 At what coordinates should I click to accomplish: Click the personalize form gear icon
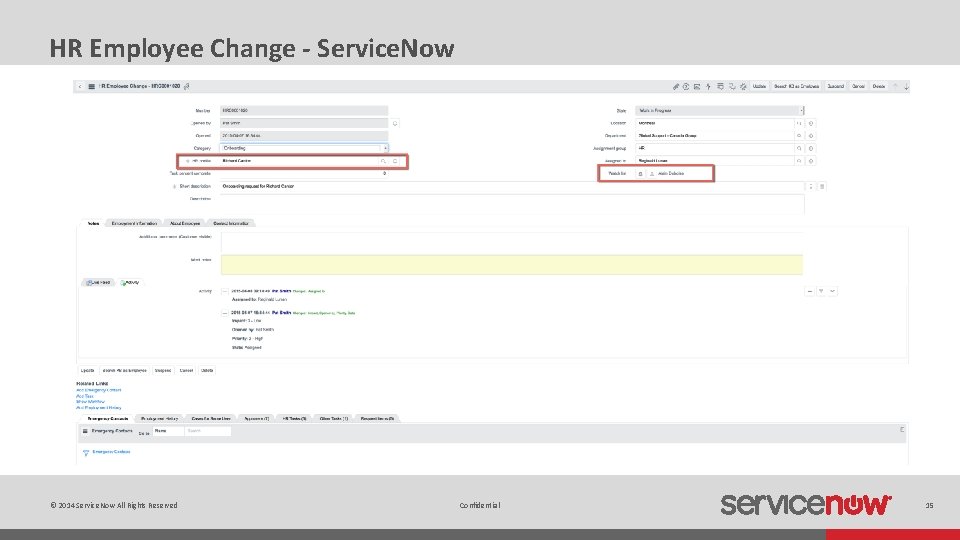pos(743,86)
